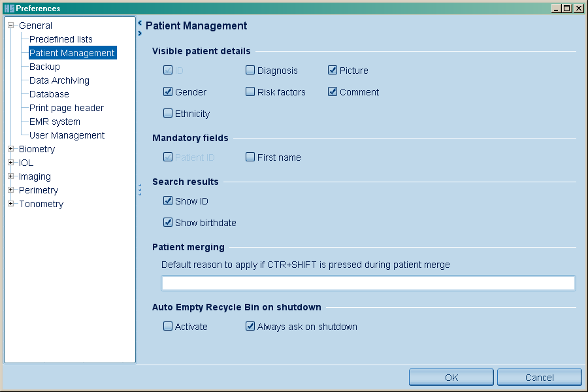Check the Risk factors option
The image size is (588, 392).
(x=250, y=92)
